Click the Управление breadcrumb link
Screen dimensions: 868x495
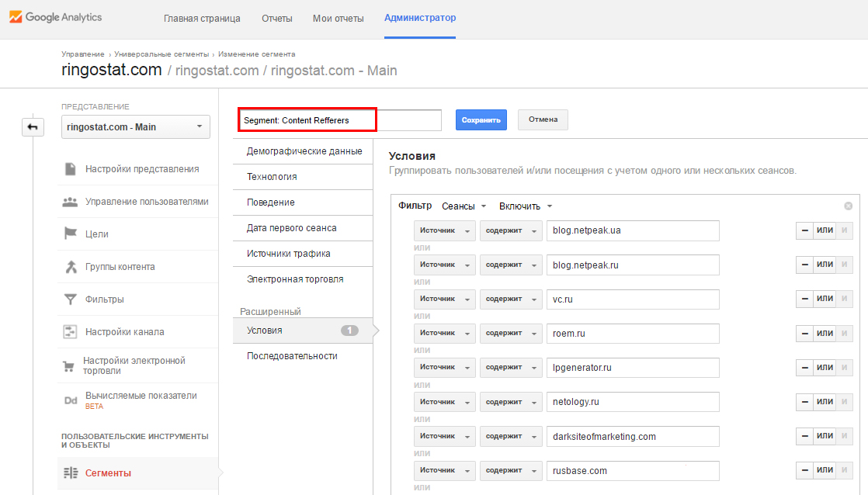[x=82, y=54]
